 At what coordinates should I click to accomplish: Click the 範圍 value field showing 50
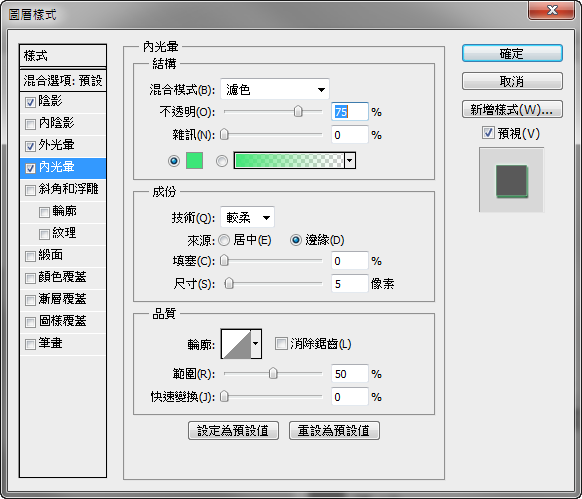(x=350, y=374)
